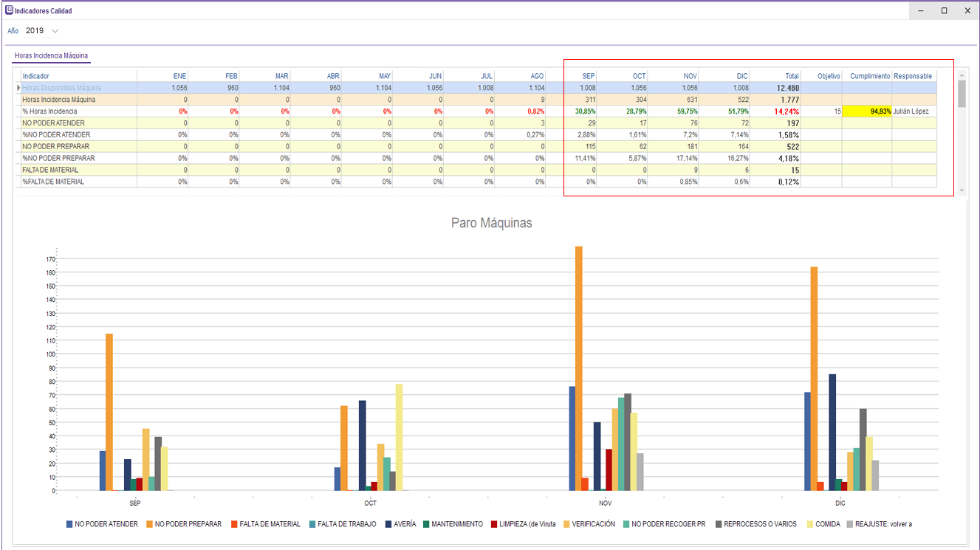
Task: Click the COMIDA legend marker
Action: click(809, 524)
